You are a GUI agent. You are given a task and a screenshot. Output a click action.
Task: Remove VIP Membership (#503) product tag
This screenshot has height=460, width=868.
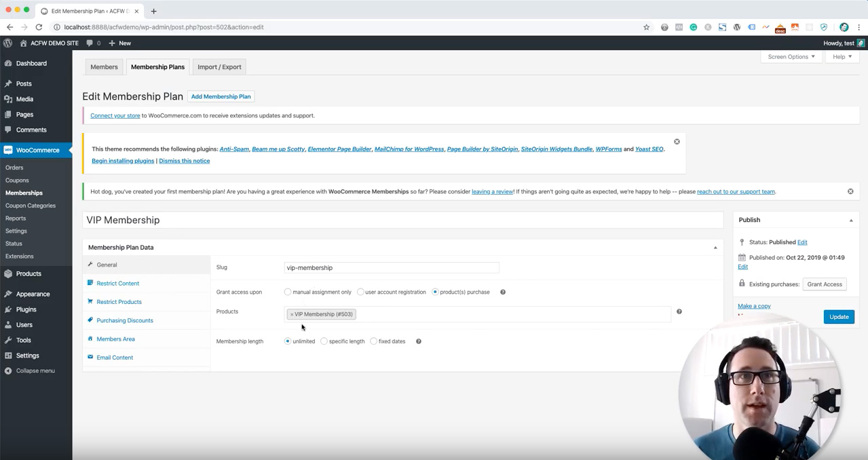[292, 314]
